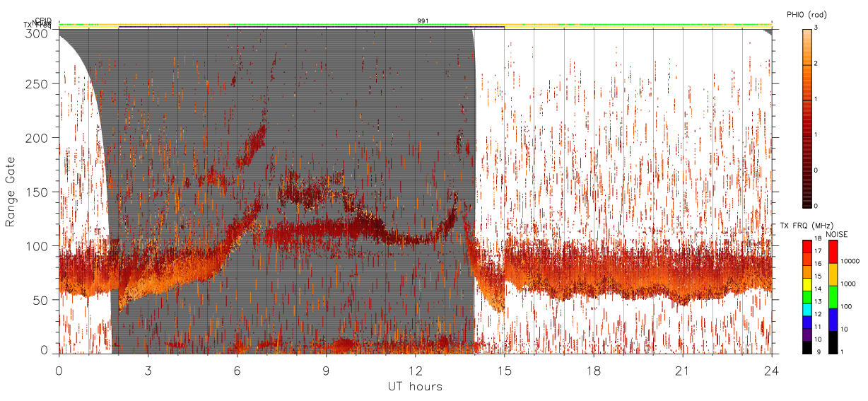The width and height of the screenshot is (868, 401).
Task: Click the CPID label at top left
Action: [43, 21]
